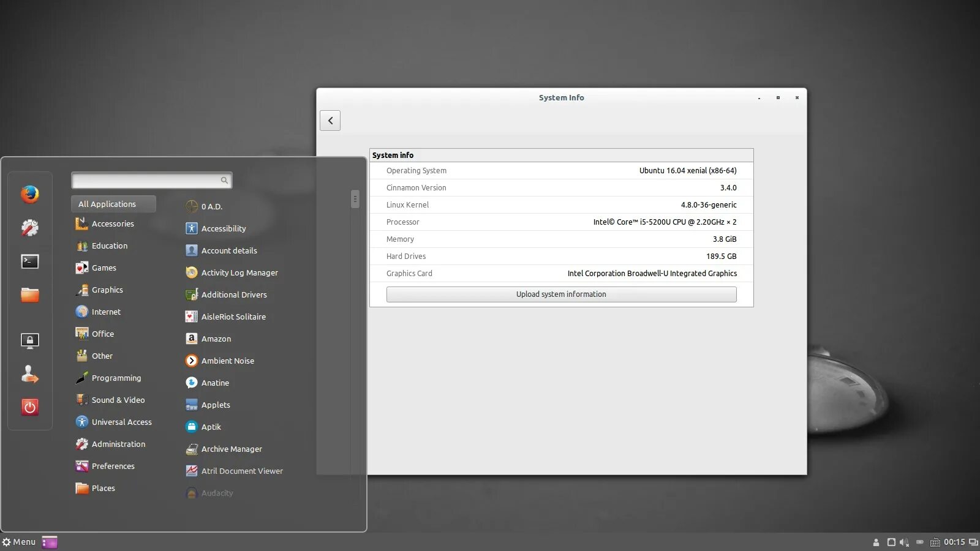Open Audacity from application list
Screen dimensions: 980x551
coord(209,493)
